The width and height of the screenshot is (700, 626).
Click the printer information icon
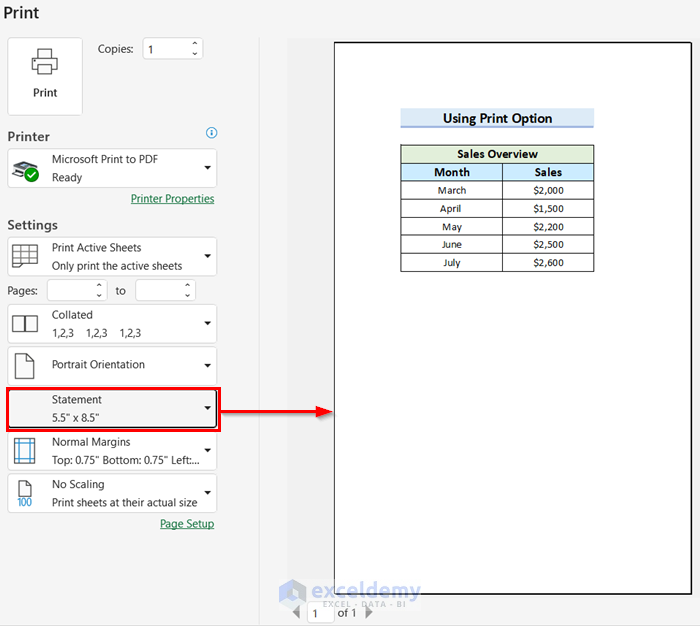pos(211,133)
